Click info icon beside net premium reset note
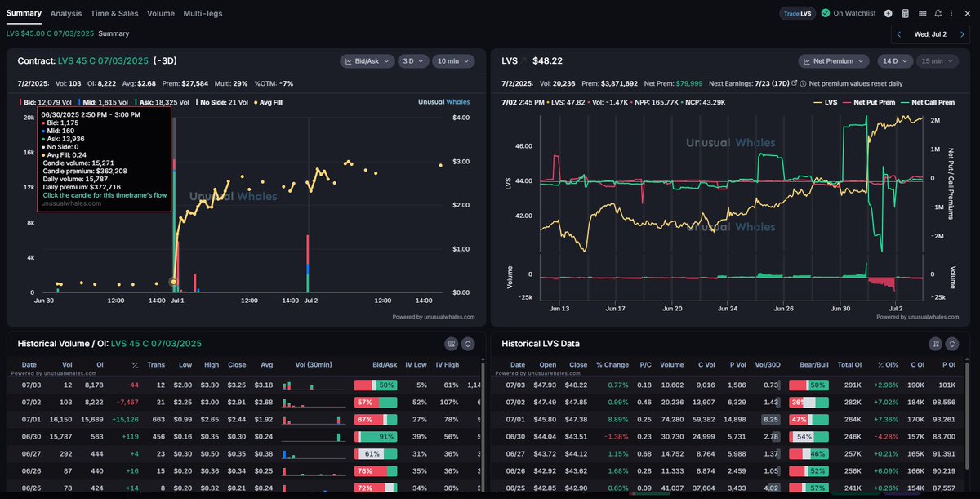 tap(803, 83)
